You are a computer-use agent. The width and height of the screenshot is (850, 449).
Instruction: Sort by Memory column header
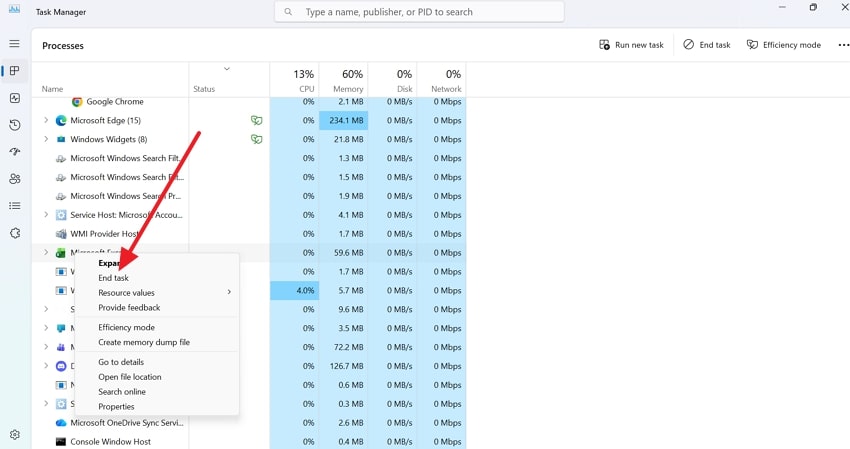click(x=344, y=80)
